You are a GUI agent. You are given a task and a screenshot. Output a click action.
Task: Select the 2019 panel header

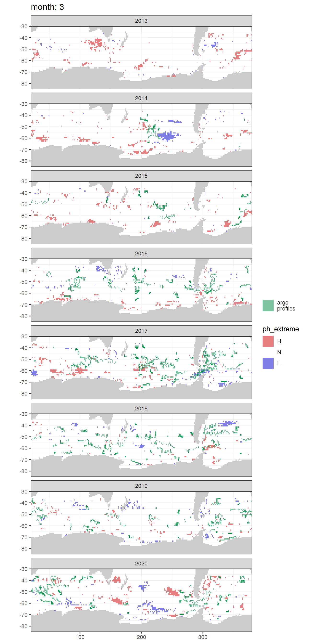click(141, 486)
